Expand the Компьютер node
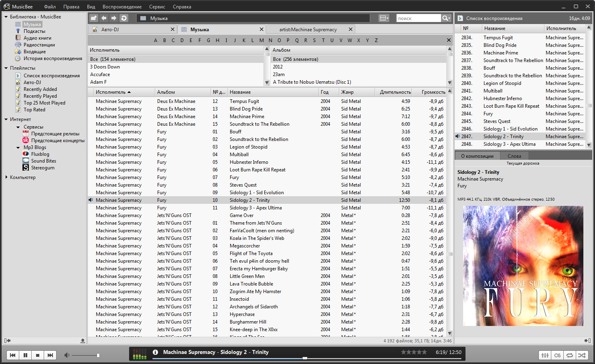 (6, 177)
